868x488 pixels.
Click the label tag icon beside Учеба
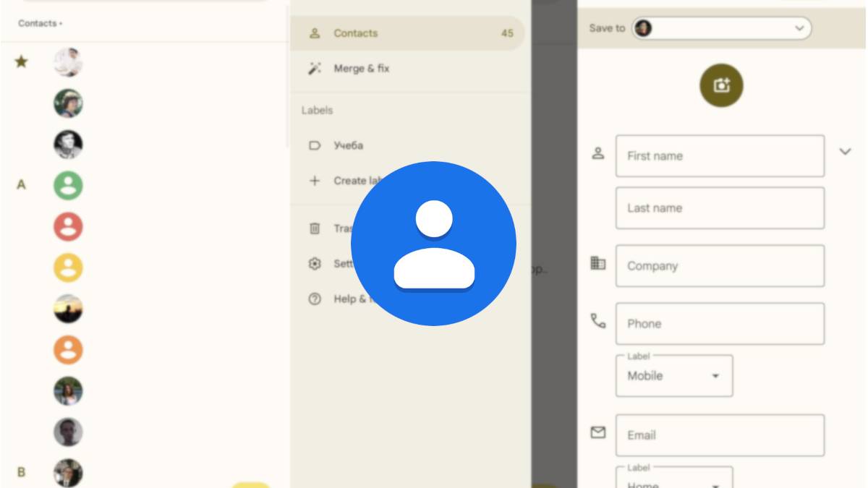pyautogui.click(x=315, y=145)
